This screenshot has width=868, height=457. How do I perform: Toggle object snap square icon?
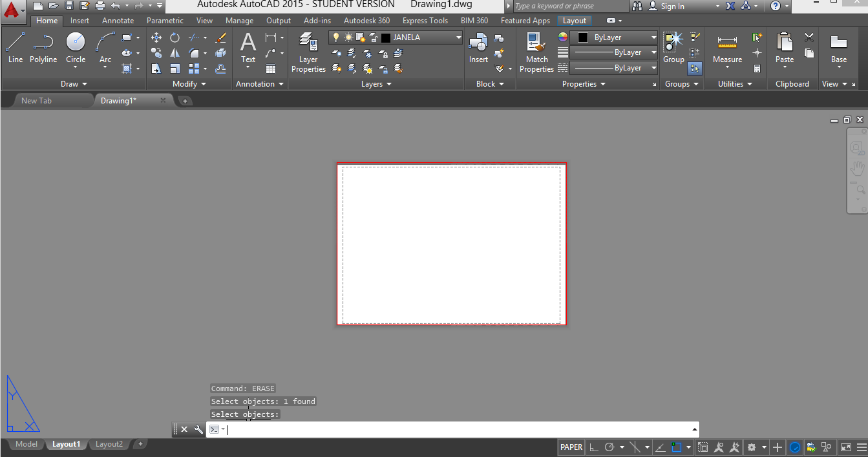click(676, 447)
